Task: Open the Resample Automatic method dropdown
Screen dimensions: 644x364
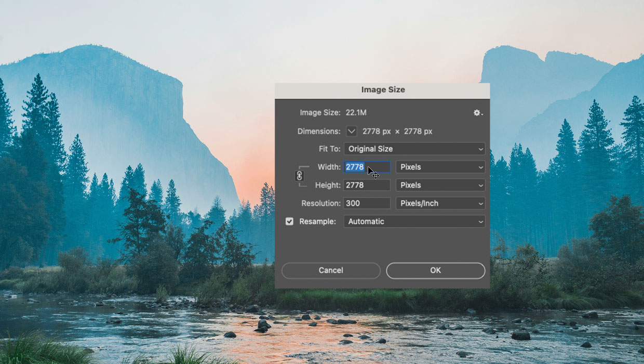Action: click(414, 222)
